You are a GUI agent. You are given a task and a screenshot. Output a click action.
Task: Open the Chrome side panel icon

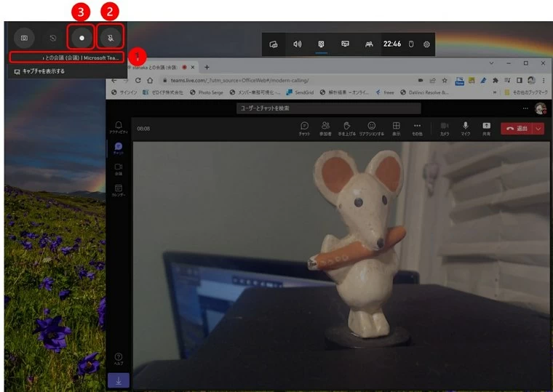[519, 81]
